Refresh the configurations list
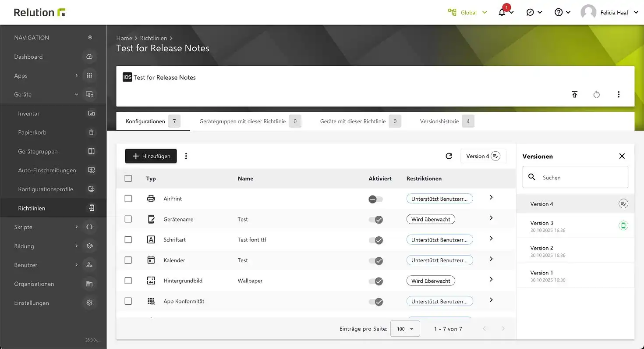This screenshot has width=644, height=349. pos(449,156)
